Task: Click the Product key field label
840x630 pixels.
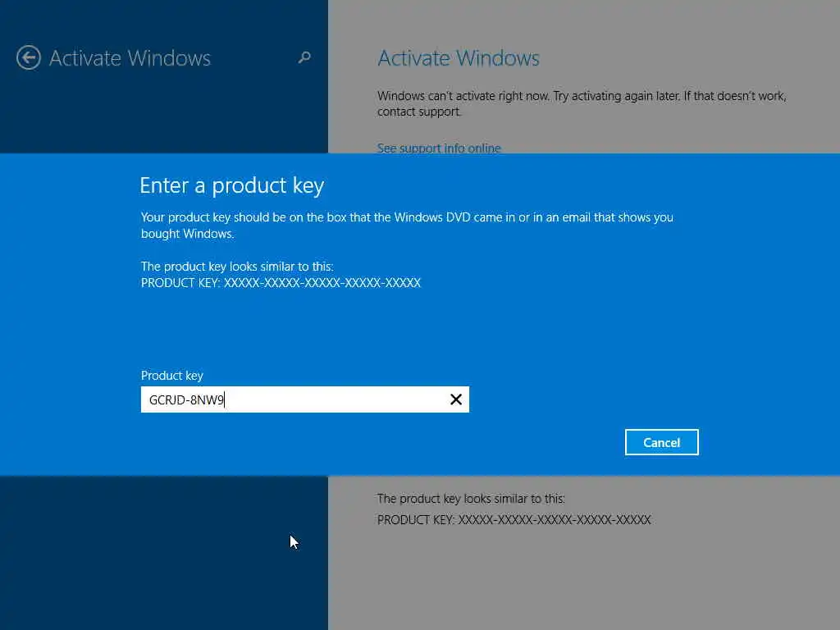Action: tap(172, 376)
